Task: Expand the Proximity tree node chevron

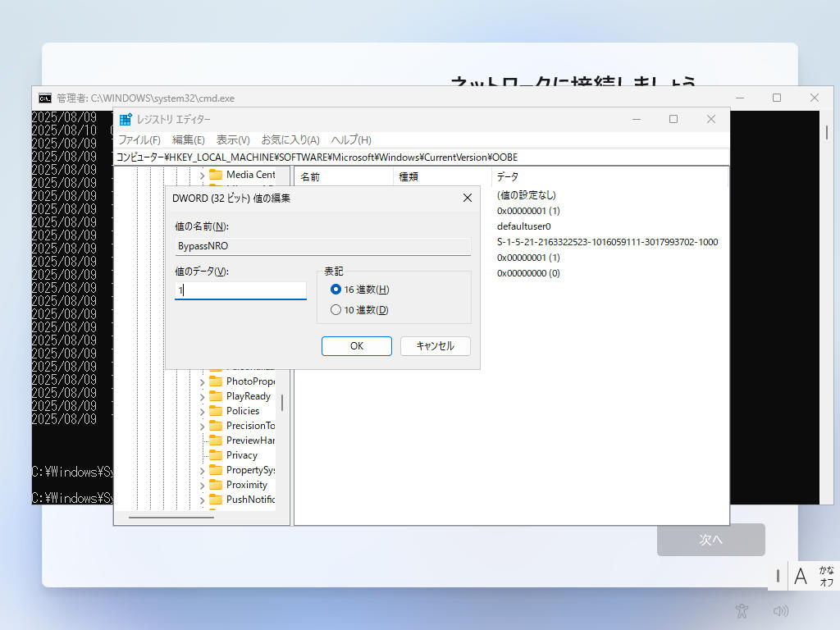Action: click(202, 486)
